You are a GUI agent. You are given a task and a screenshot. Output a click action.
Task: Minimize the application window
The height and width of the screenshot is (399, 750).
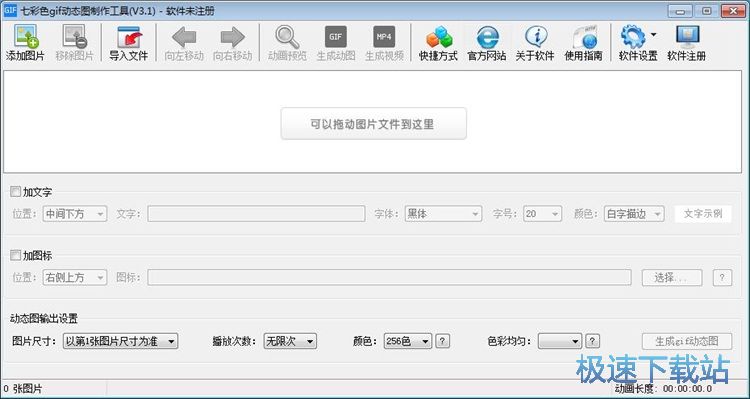[681, 11]
